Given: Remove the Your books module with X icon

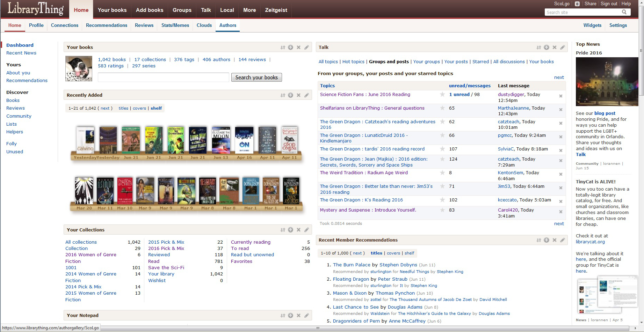Looking at the screenshot, I should [298, 47].
